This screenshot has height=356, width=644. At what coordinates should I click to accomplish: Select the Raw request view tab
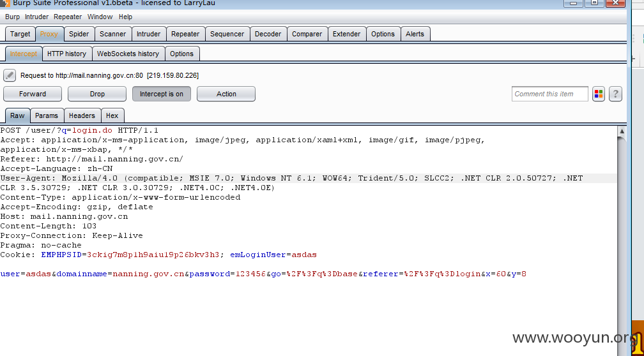[x=17, y=115]
